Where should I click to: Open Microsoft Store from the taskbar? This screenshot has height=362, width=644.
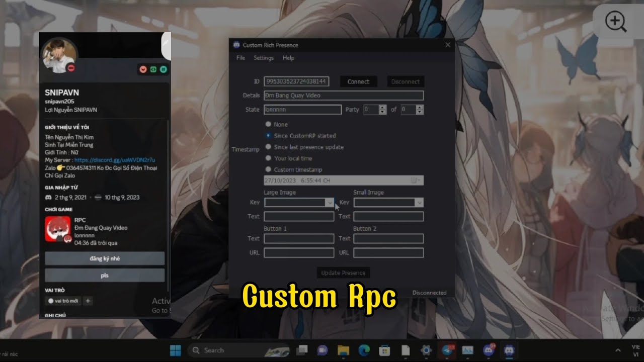click(384, 350)
